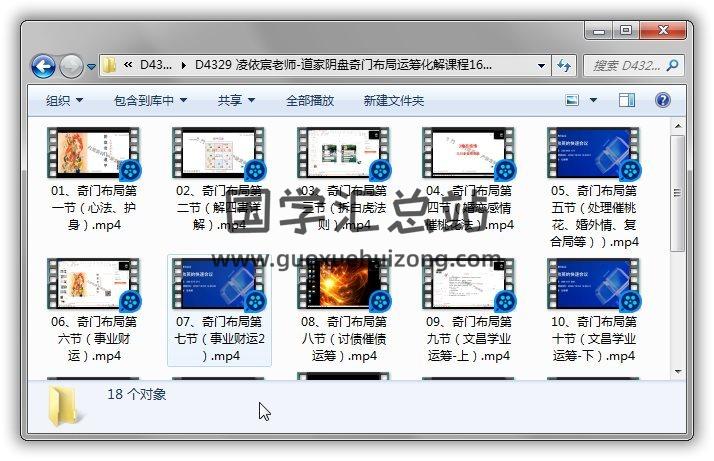Viewport: 714px width, 461px height.
Task: Click file name 05、奇门布局第五节
Action: (594, 216)
